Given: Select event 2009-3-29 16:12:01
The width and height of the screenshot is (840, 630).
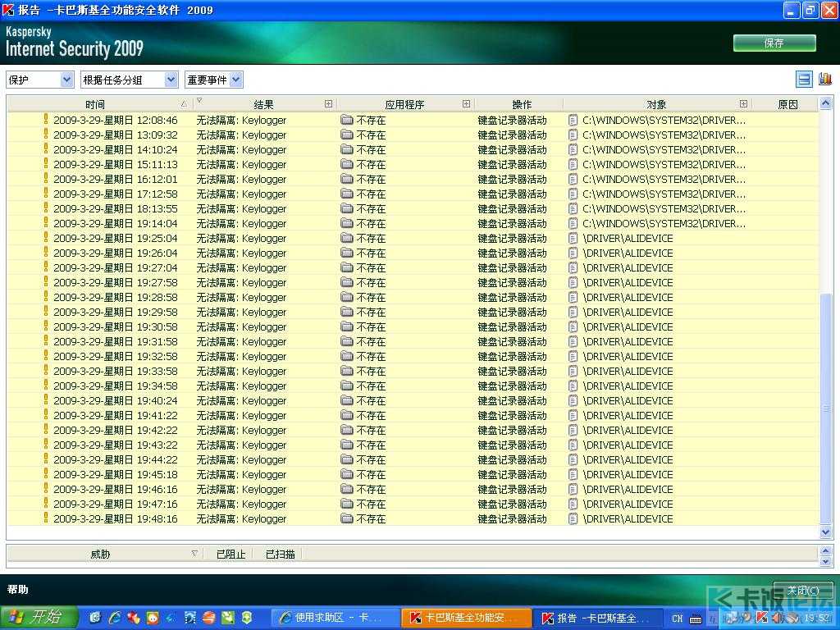Looking at the screenshot, I should 413,179.
